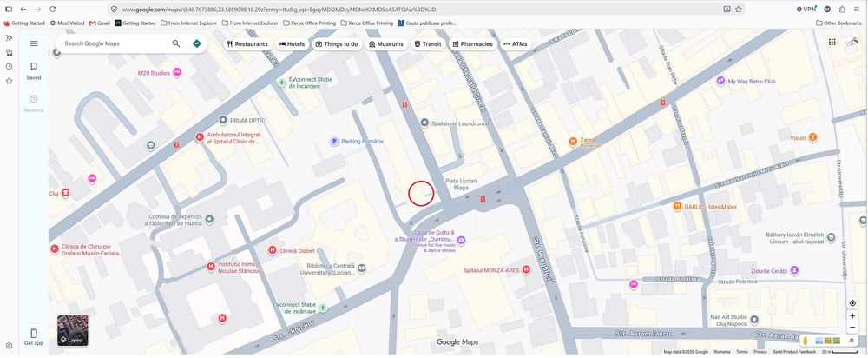
Task: Click the Clinică Diabet hospital pin
Action: coord(273,250)
